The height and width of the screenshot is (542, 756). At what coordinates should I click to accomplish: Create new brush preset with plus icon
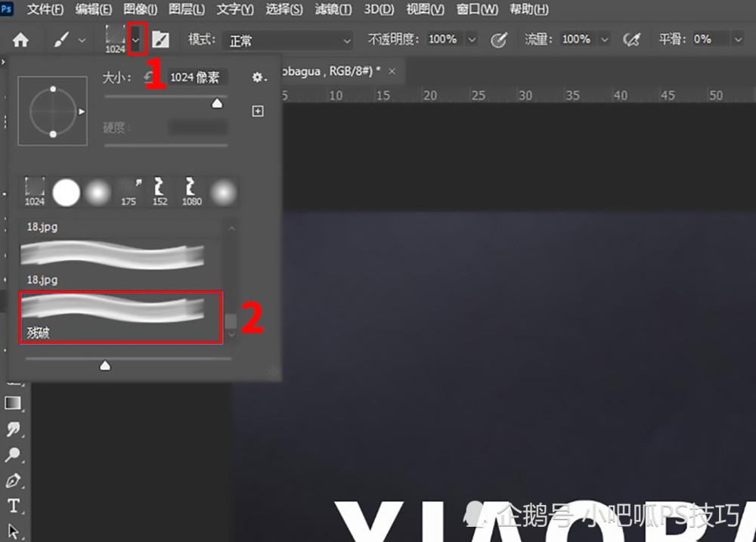tap(258, 111)
